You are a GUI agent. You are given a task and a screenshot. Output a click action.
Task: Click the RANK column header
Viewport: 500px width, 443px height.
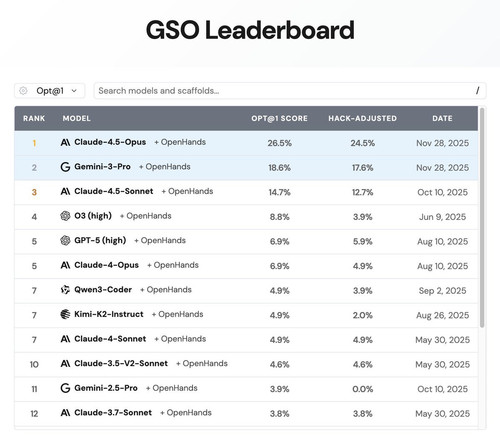pos(34,118)
